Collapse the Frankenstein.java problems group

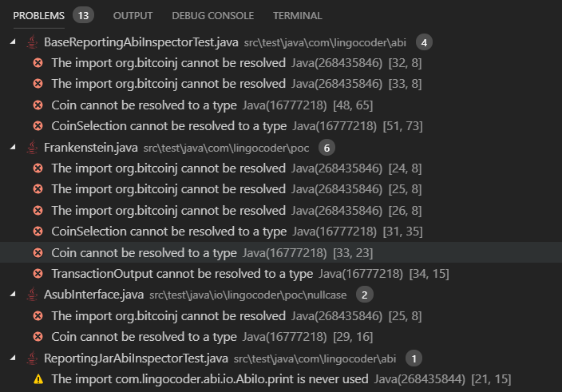(13, 147)
